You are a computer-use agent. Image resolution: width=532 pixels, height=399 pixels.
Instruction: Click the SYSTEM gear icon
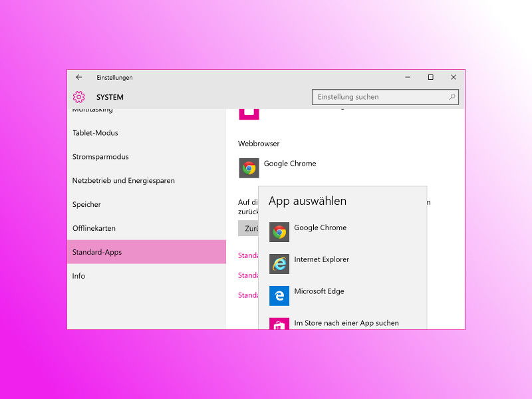78,97
